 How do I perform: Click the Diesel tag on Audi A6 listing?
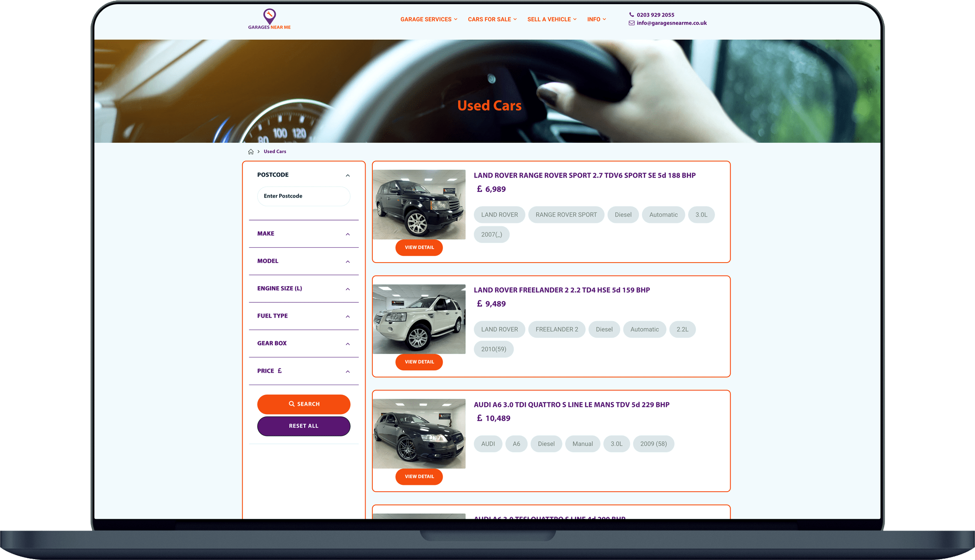(x=546, y=444)
